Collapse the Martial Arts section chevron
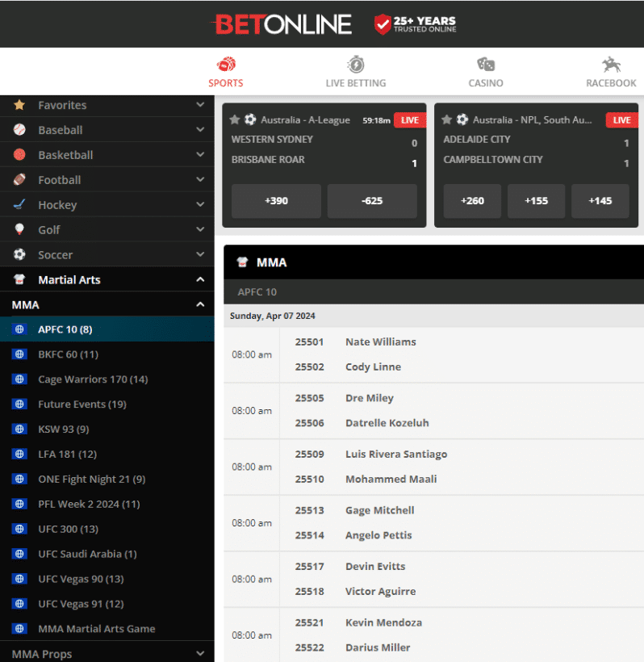Viewport: 644px width, 662px height. 200,279
